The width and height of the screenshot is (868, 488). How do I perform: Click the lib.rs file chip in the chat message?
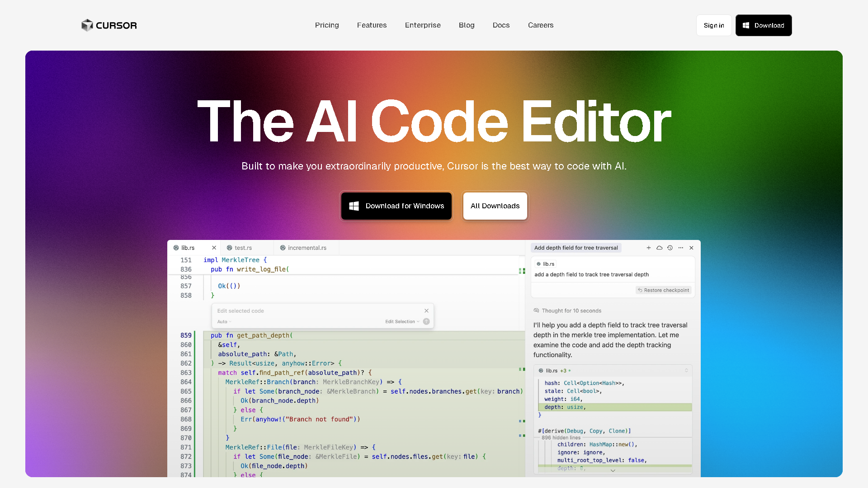(x=545, y=264)
